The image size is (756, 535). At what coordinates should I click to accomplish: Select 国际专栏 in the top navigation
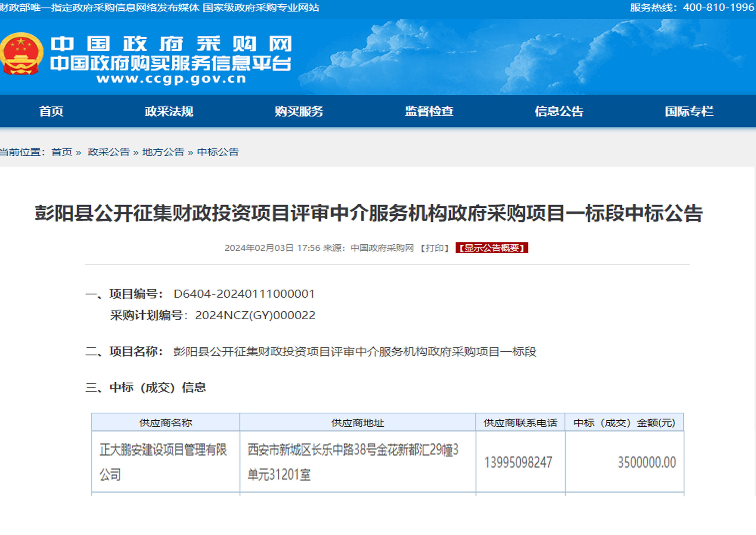click(689, 111)
